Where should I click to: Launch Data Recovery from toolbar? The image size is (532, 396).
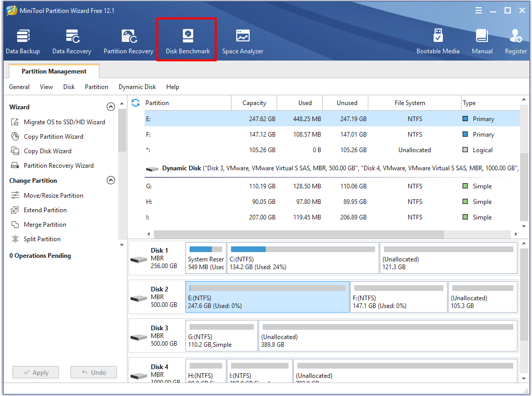(71, 41)
